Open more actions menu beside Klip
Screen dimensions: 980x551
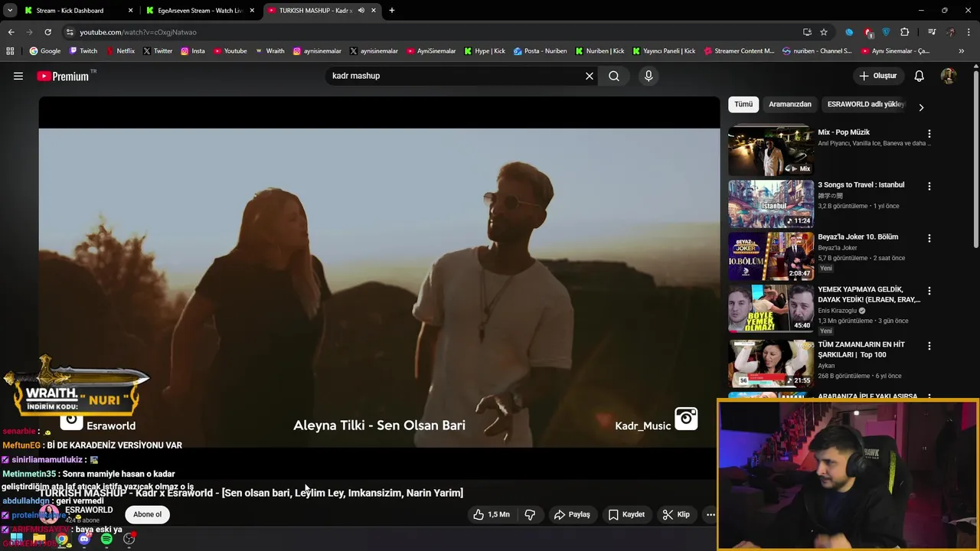pyautogui.click(x=710, y=514)
